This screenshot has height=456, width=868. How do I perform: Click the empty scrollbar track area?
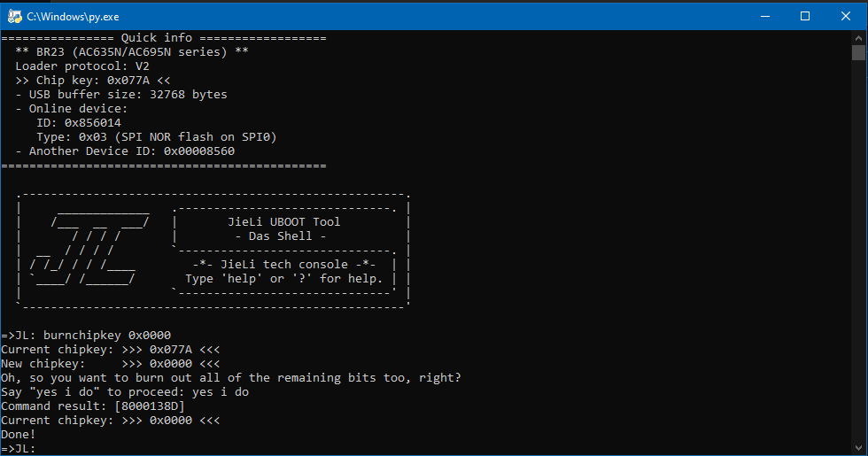pyautogui.click(x=858, y=249)
